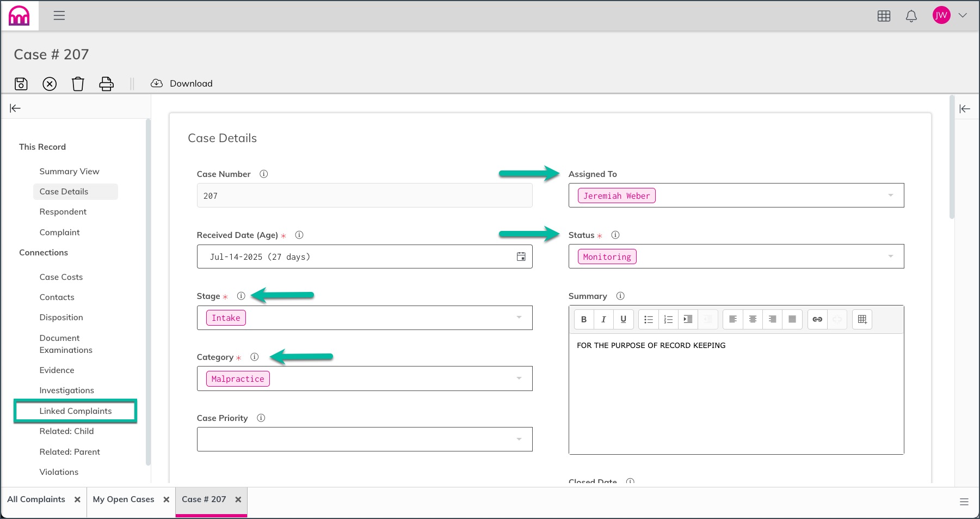980x519 pixels.
Task: Insert bulleted list in Summary
Action: (x=649, y=320)
